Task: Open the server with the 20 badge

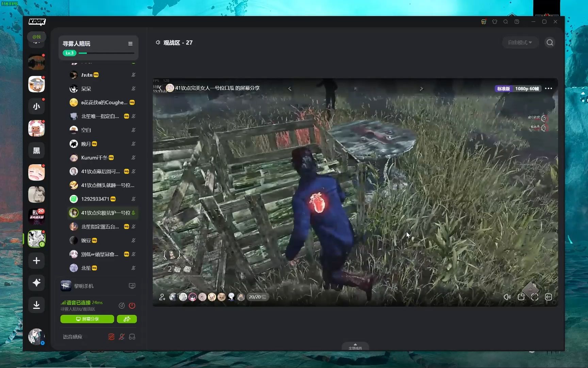Action: 36,217
